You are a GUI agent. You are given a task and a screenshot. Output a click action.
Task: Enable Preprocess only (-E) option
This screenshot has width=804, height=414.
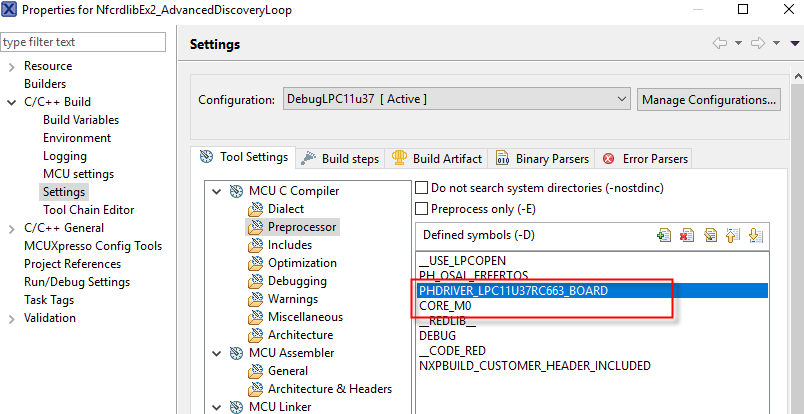(422, 209)
